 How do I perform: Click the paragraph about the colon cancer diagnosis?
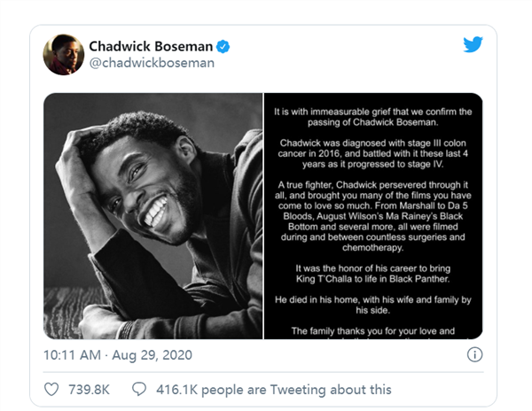(372, 157)
